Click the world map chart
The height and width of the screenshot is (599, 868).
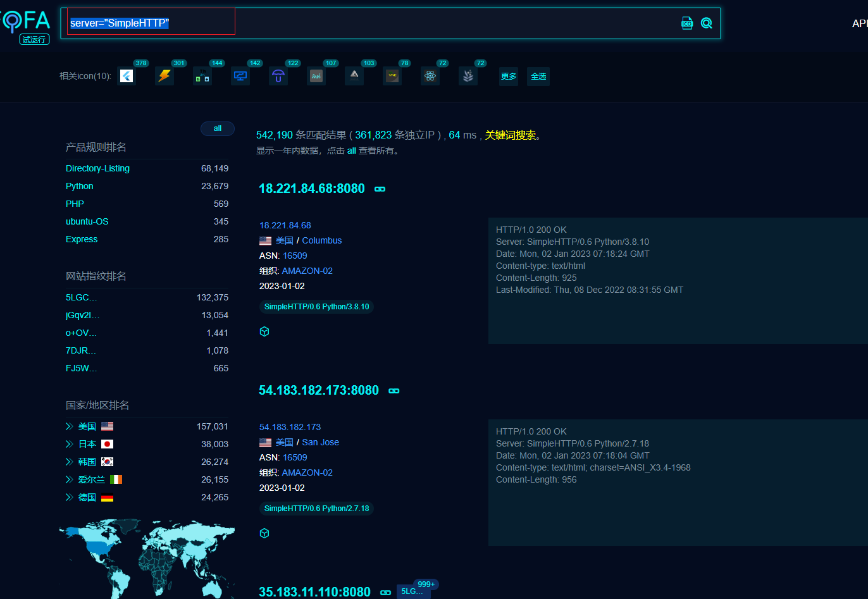[x=147, y=559]
